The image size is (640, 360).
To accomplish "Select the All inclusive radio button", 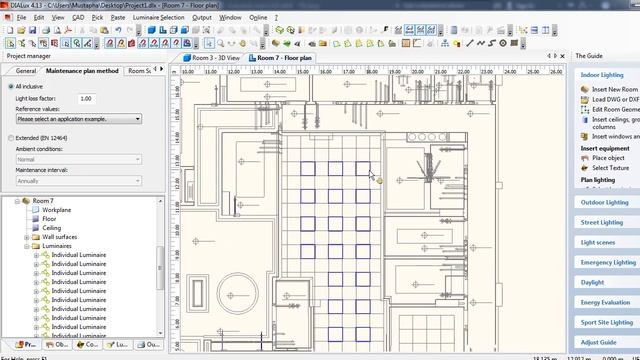I will 11,87.
